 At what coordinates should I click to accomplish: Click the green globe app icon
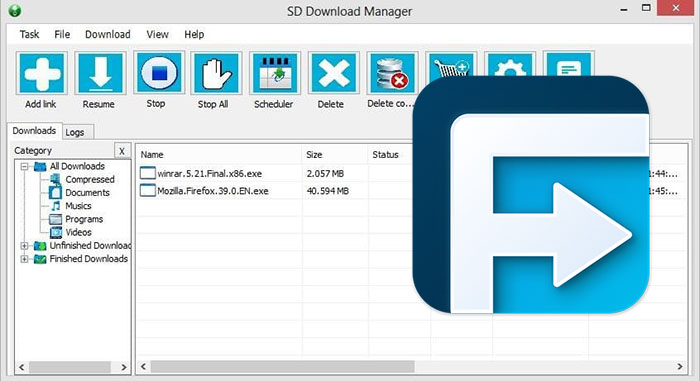point(15,10)
